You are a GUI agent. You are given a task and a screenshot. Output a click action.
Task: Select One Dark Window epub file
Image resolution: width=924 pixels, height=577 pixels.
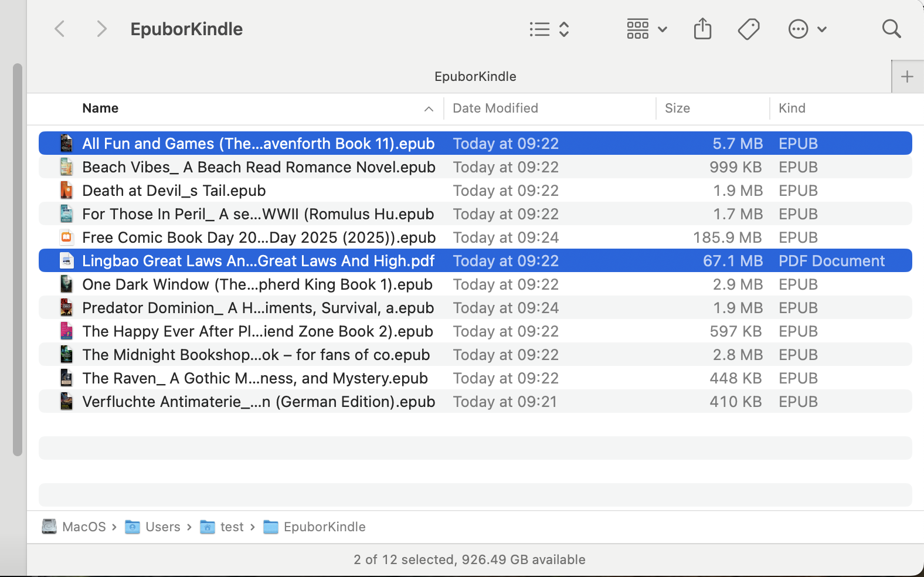[x=257, y=284]
